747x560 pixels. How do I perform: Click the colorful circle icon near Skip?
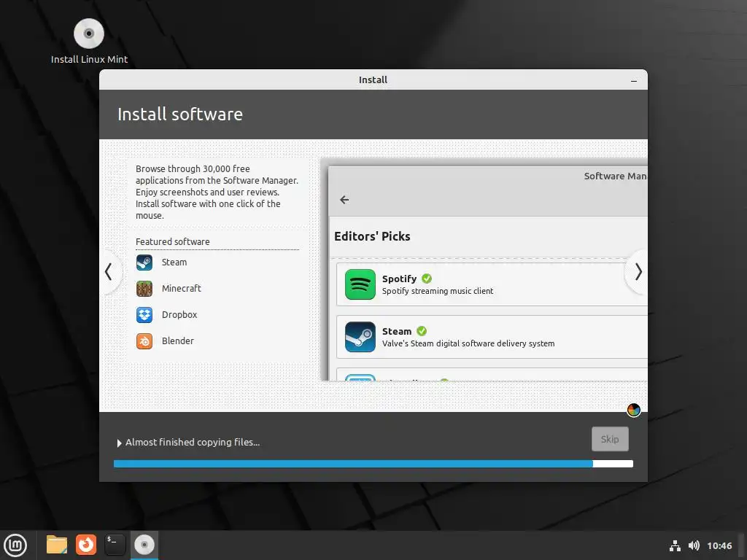pos(634,410)
